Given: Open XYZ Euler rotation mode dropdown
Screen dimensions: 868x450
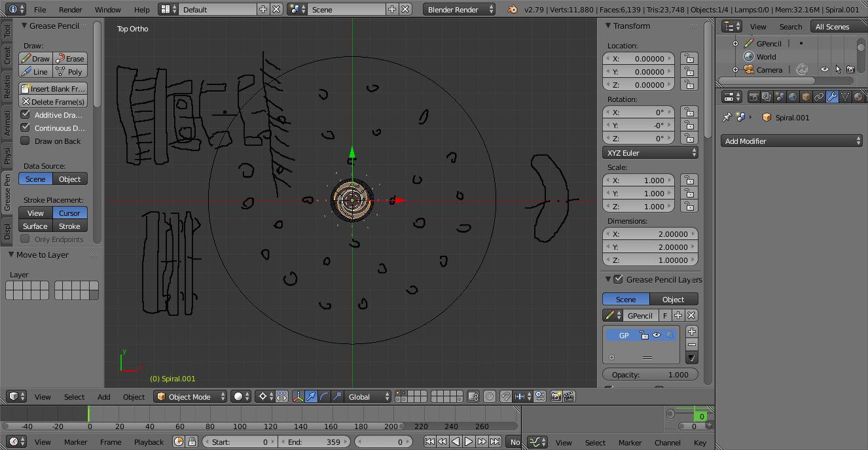Looking at the screenshot, I should pos(650,152).
